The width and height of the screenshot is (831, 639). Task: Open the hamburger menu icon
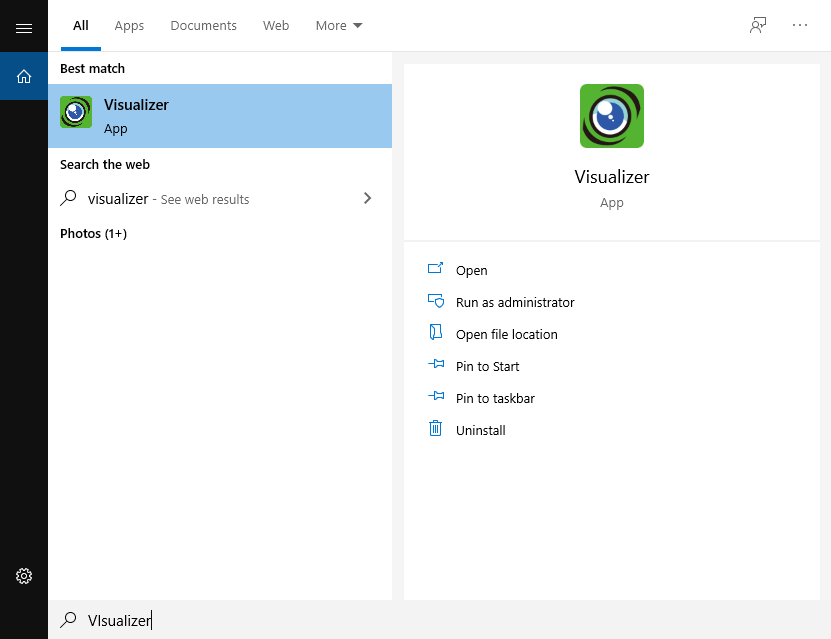point(24,28)
